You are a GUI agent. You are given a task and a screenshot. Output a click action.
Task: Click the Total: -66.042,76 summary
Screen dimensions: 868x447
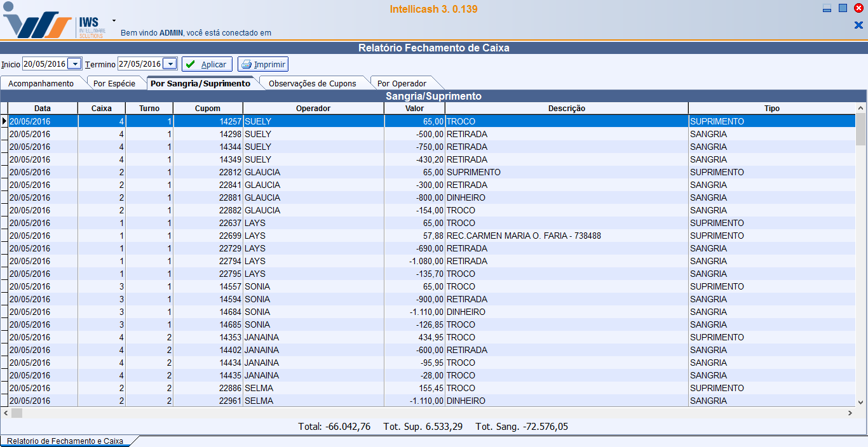334,427
